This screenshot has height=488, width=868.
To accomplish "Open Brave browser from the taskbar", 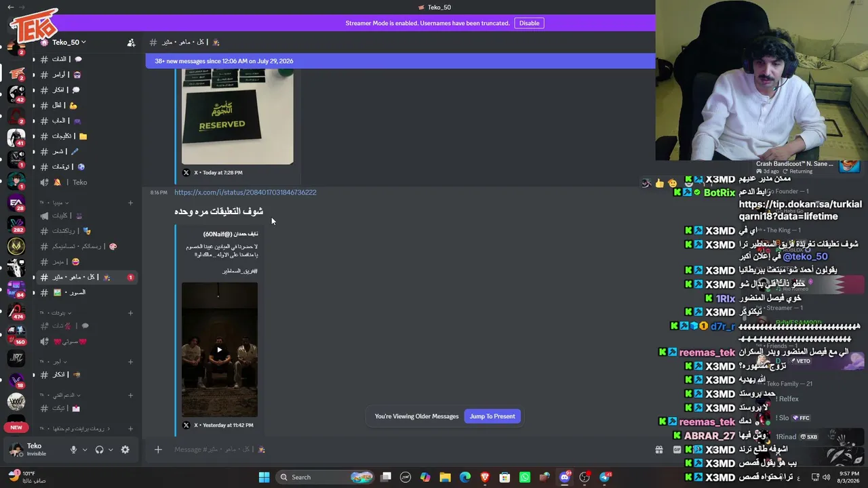I will pyautogui.click(x=485, y=477).
